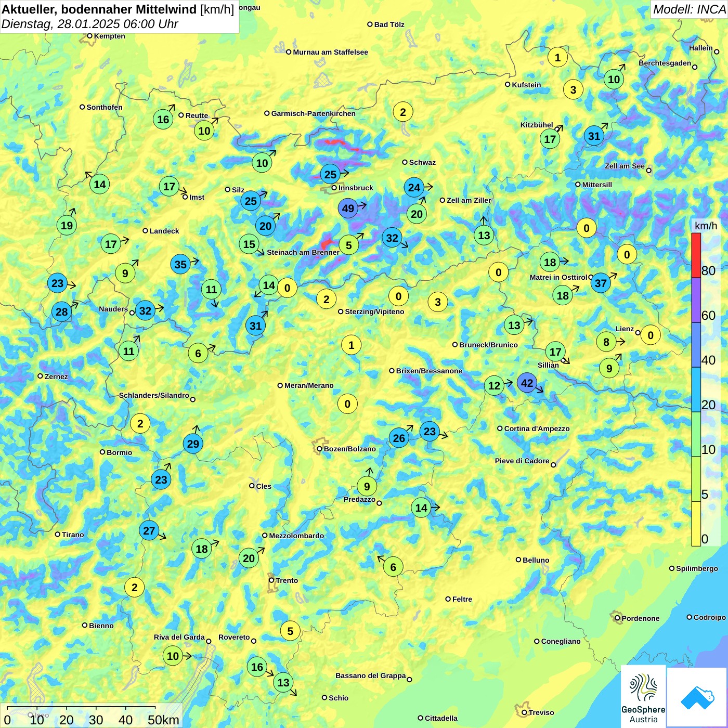
Task: Click the 50km distance scale bar
Action: 81,708
